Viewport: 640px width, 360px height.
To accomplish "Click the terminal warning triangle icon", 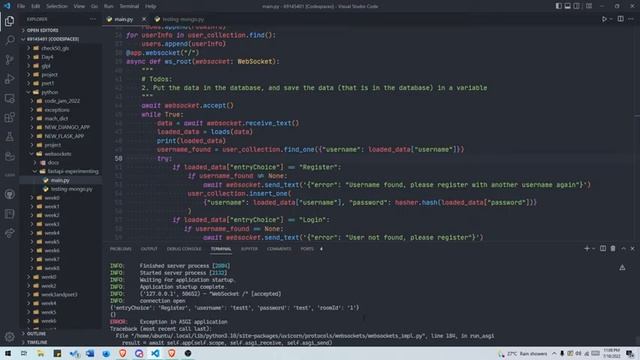I will (622, 268).
